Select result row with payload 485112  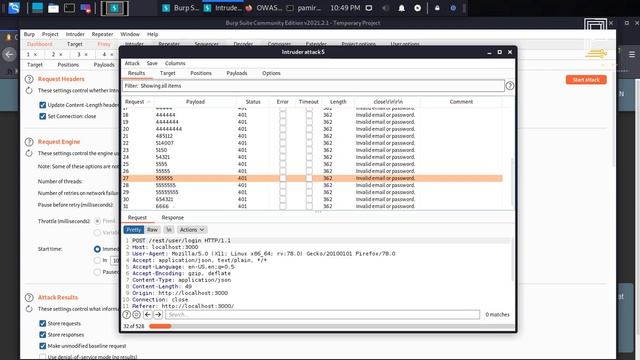[312, 136]
